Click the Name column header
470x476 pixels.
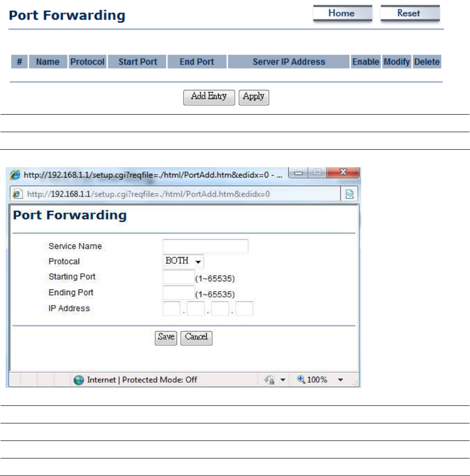48,62
